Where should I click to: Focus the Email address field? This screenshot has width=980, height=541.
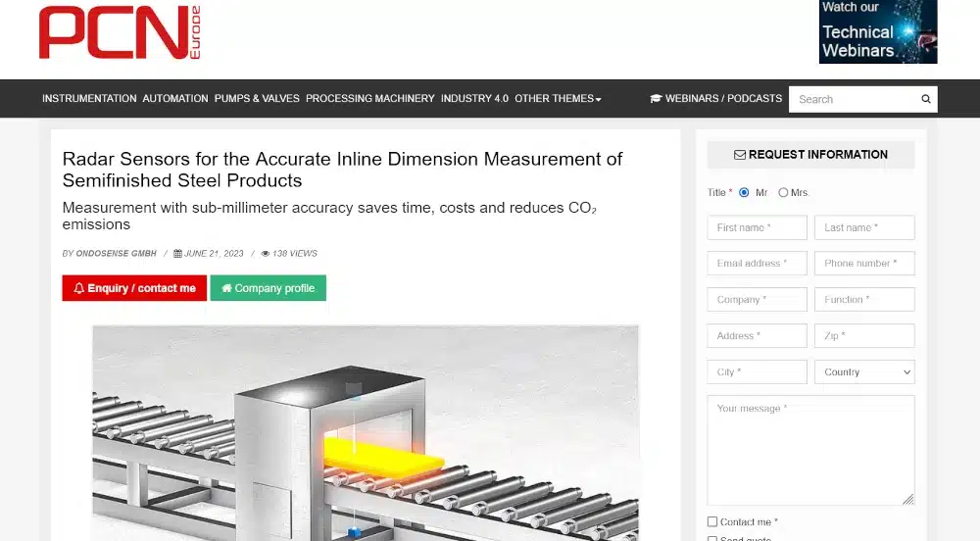click(x=757, y=263)
